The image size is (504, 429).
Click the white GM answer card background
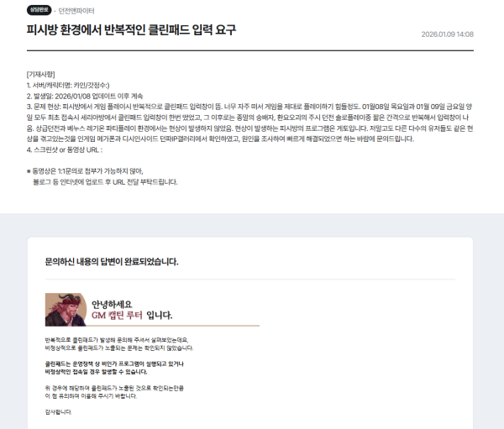point(354,353)
